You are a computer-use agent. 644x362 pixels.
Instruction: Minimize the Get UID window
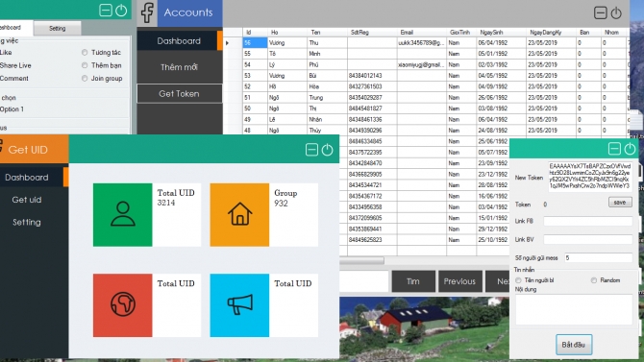pyautogui.click(x=311, y=150)
